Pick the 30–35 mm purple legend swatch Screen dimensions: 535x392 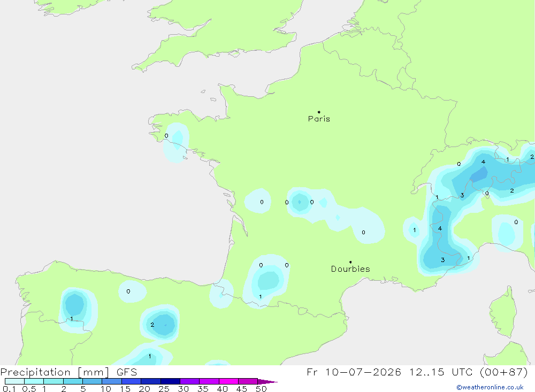pyautogui.click(x=190, y=381)
